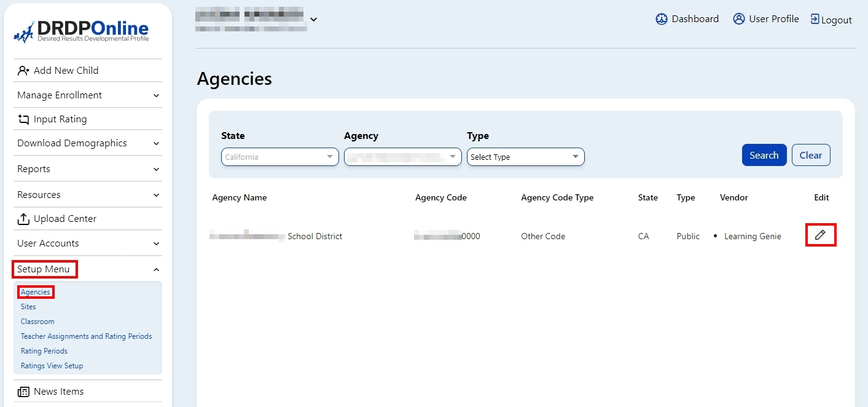Click the Add New Child person icon
This screenshot has width=868, height=407.
(23, 71)
